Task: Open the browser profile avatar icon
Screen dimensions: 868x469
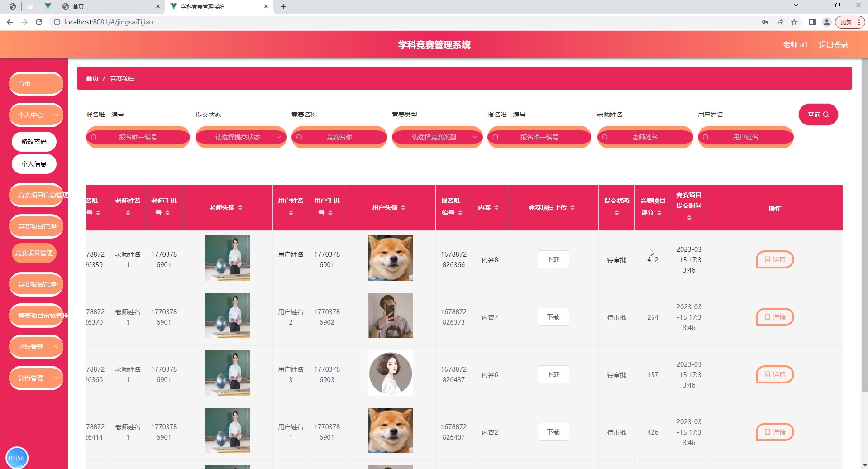Action: pos(827,22)
